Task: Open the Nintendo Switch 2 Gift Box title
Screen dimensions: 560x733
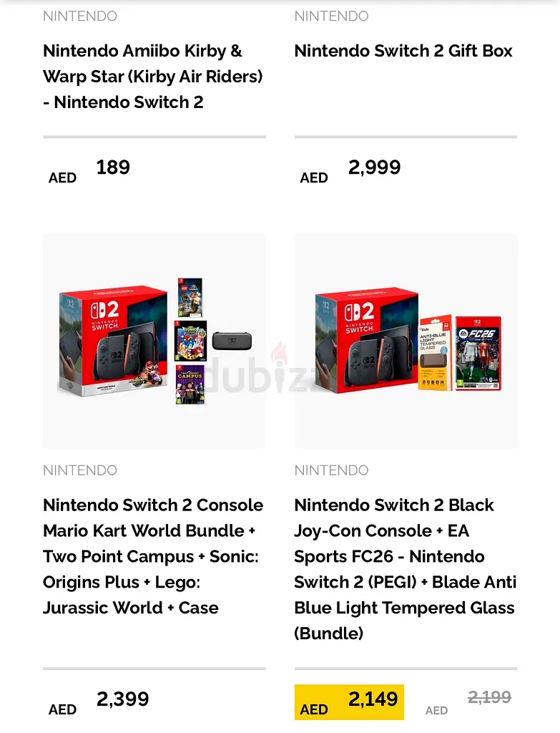Action: coord(403,51)
